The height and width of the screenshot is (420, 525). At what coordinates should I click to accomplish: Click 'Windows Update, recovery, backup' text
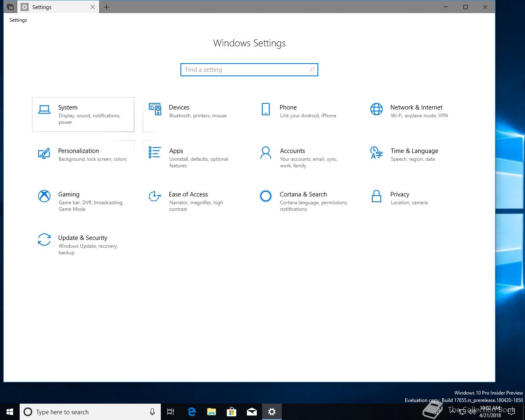88,249
